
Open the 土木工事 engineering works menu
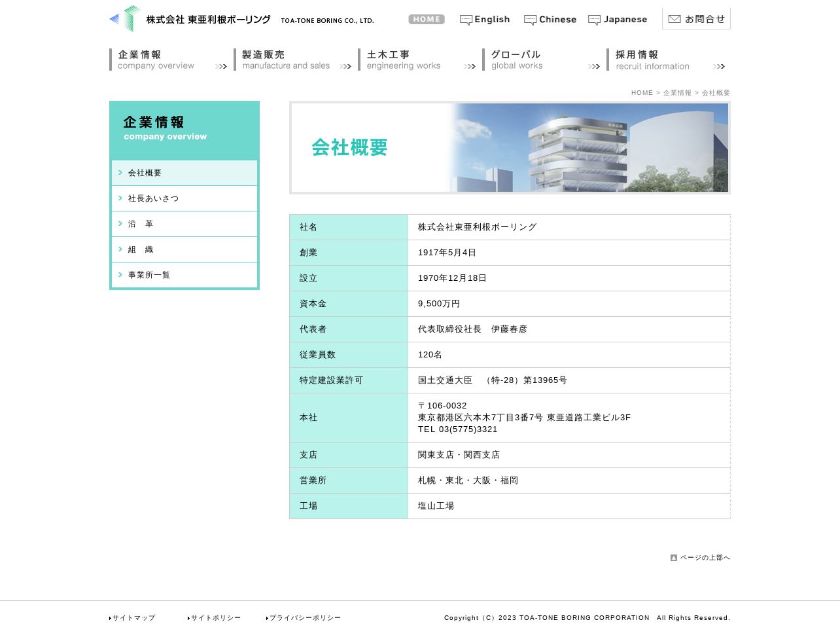[x=417, y=60]
